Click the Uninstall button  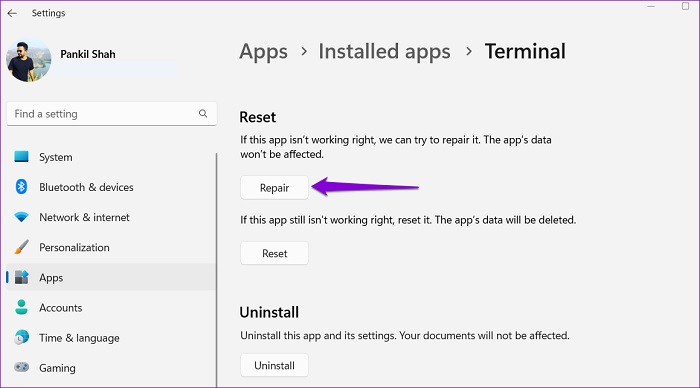274,365
